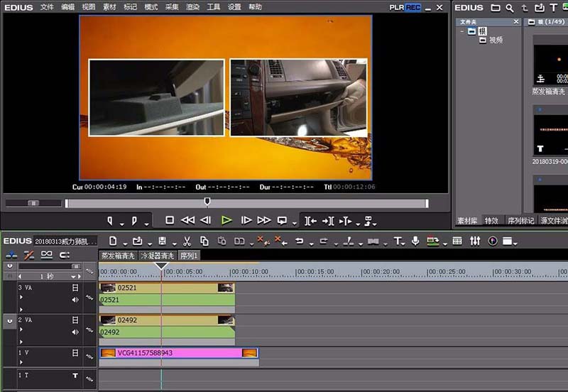
Task: Mute audio on track 3 VA
Action: (75, 300)
